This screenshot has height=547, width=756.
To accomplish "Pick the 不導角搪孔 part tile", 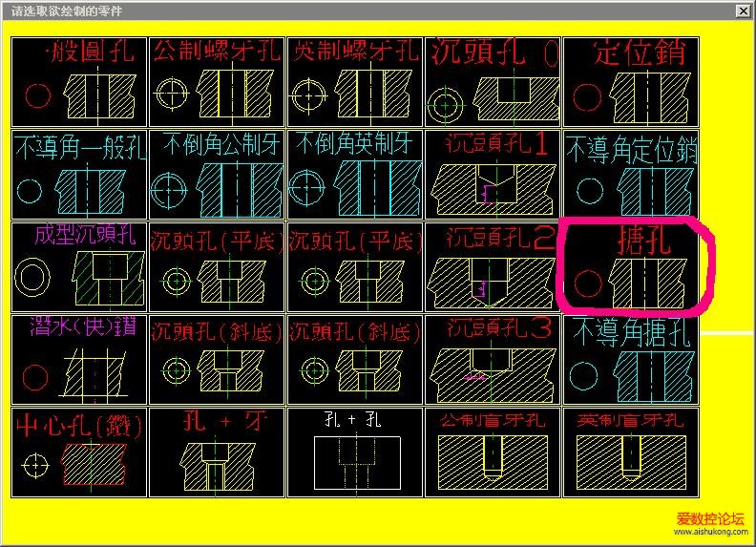I will (631, 360).
